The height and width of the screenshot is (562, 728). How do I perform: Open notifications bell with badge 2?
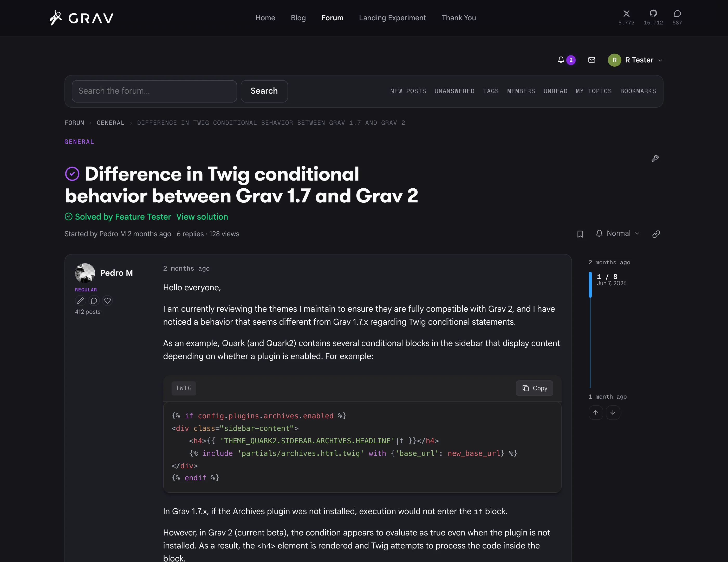566,60
